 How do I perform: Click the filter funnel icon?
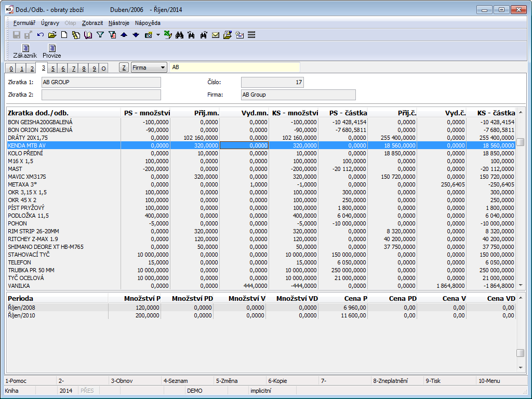click(100, 35)
